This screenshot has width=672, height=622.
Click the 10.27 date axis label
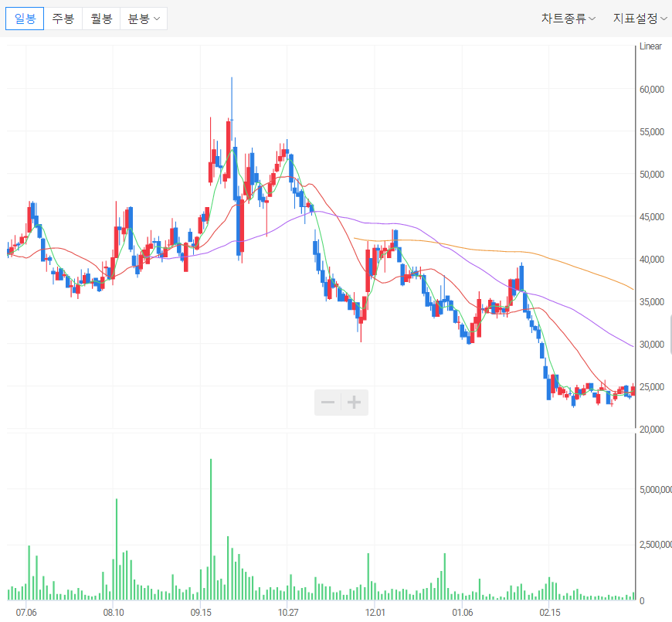pyautogui.click(x=288, y=612)
